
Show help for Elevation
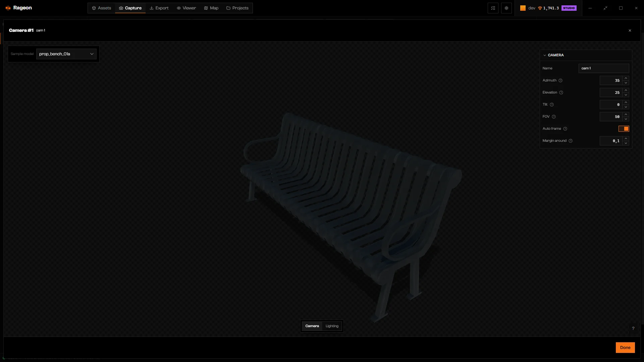(x=561, y=93)
